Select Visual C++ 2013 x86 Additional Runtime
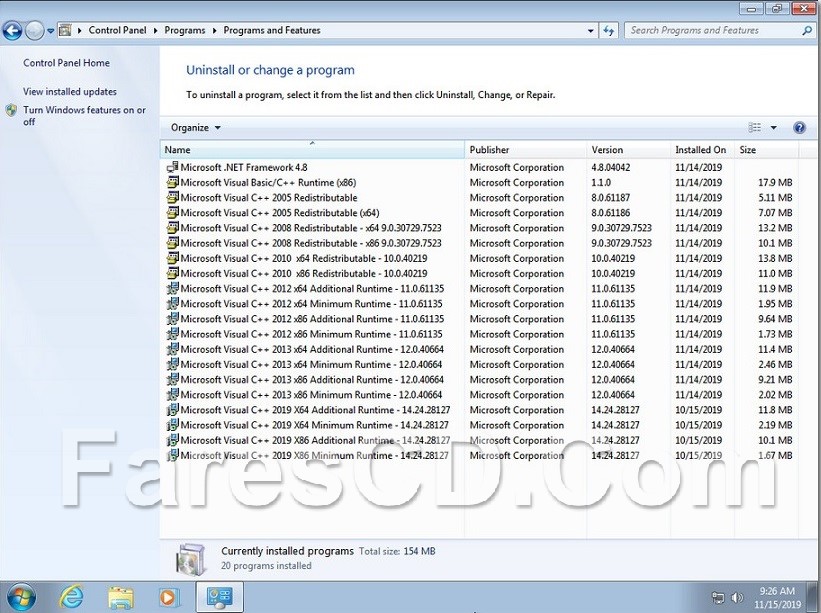This screenshot has height=613, width=821. click(x=479, y=380)
